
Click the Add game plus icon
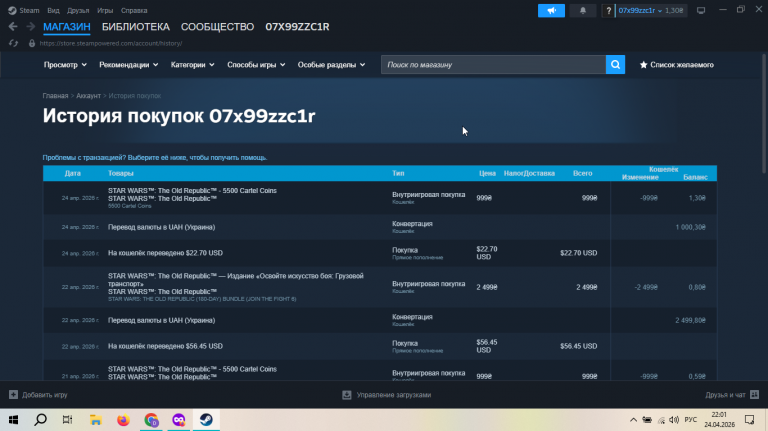[x=13, y=395]
